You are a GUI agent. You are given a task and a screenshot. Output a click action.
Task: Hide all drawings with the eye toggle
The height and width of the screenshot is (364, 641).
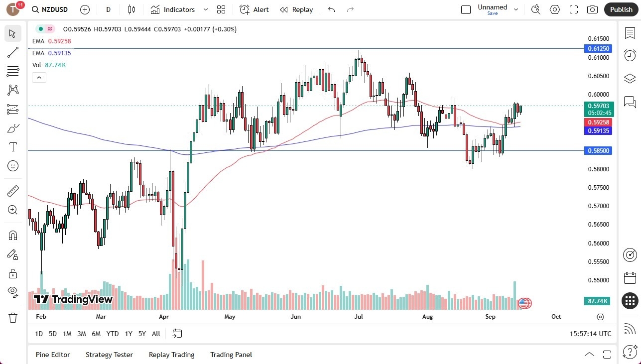coord(12,292)
